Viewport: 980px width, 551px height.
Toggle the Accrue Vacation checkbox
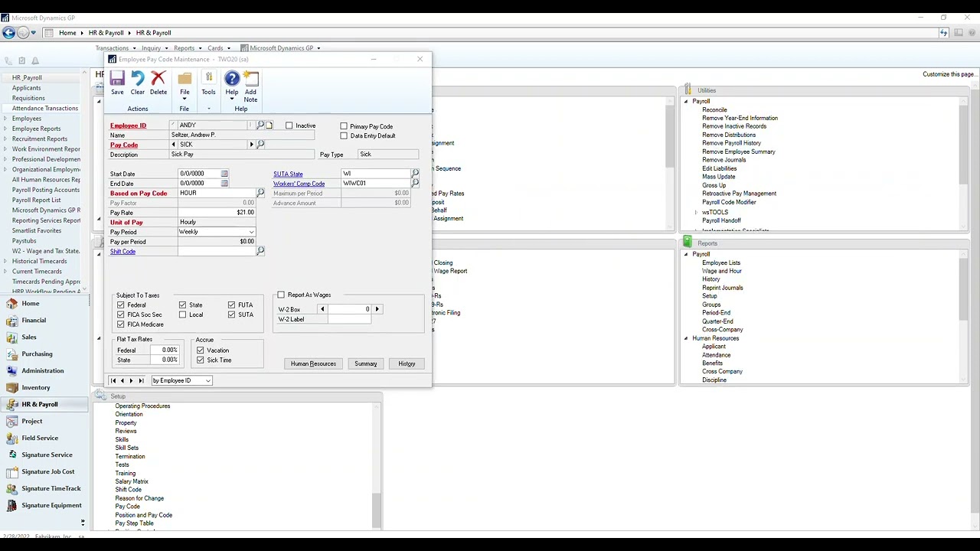[201, 350]
